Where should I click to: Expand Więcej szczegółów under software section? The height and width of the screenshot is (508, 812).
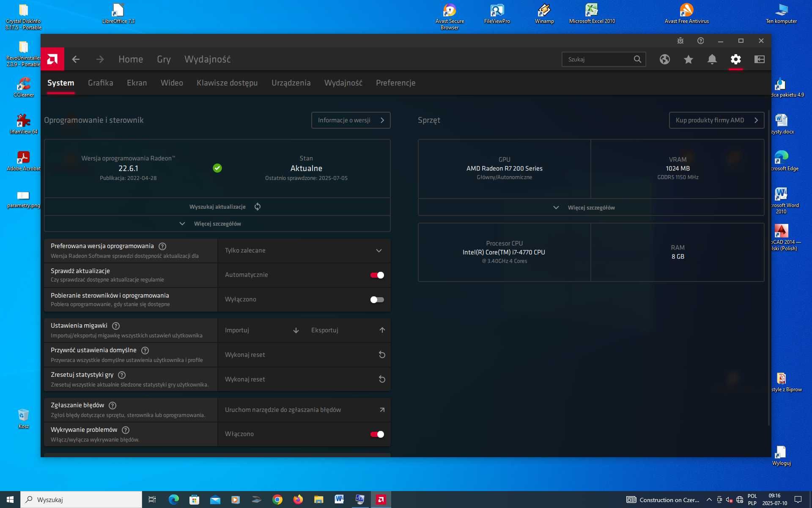[217, 224]
